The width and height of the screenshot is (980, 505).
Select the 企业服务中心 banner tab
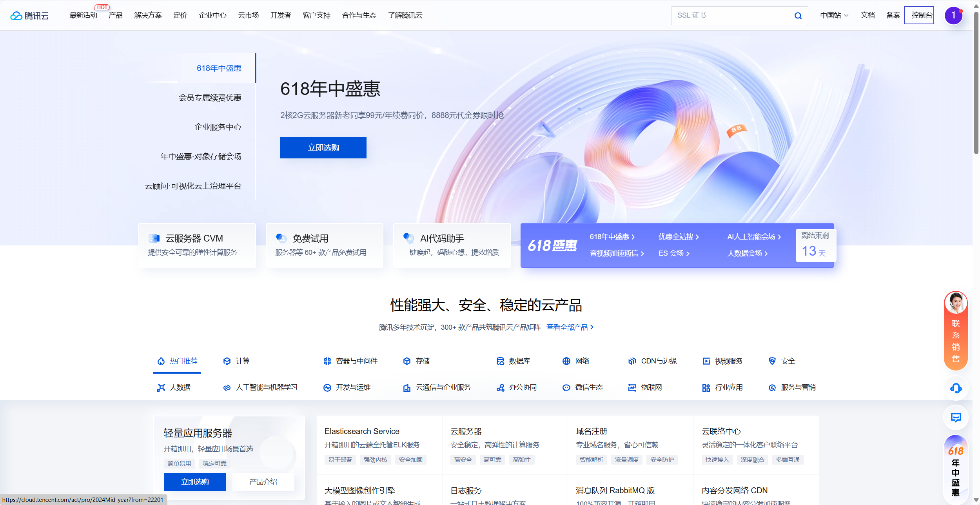click(218, 127)
